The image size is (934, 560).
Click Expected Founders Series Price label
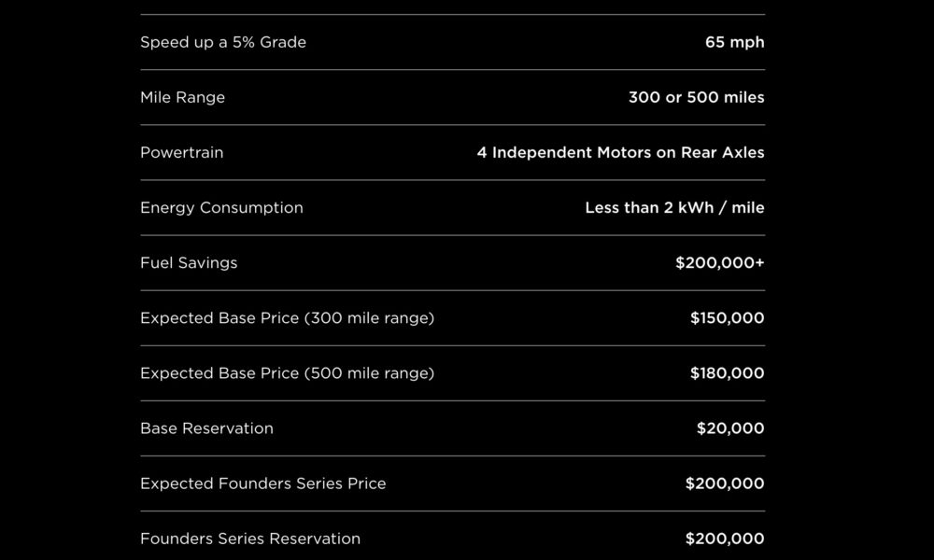click(263, 483)
